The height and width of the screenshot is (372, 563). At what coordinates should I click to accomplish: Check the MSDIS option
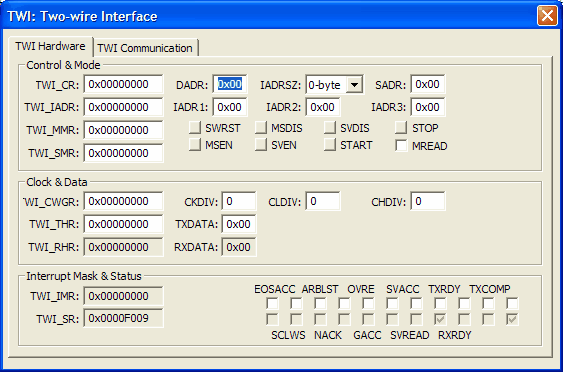261,127
